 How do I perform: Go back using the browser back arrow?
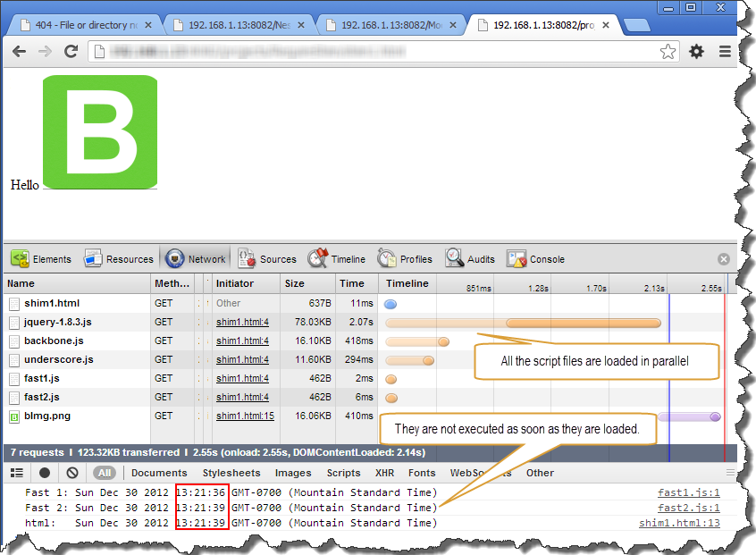(x=20, y=52)
